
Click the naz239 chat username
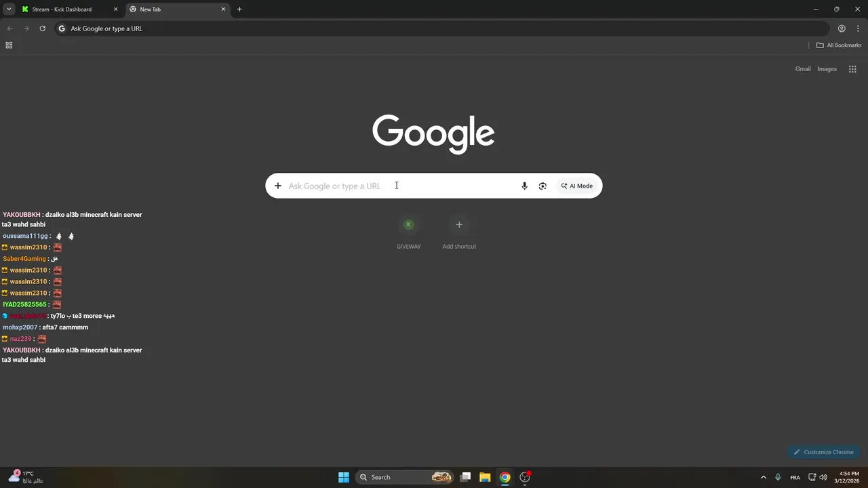pyautogui.click(x=20, y=339)
